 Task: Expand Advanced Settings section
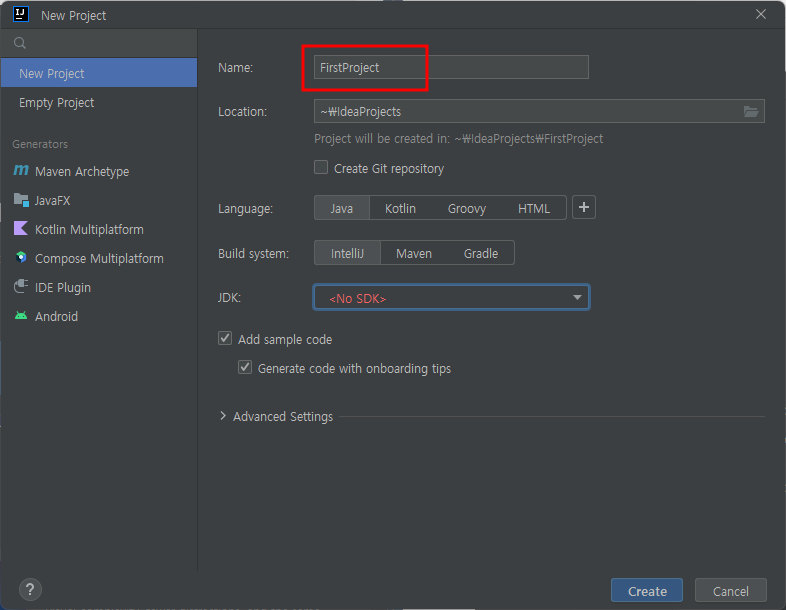click(x=224, y=416)
